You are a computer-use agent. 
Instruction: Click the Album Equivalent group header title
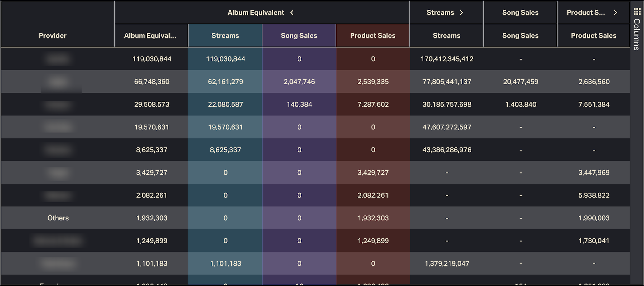[256, 13]
